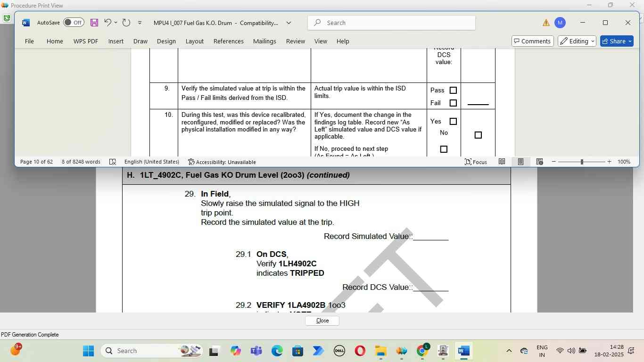Viewport: 644px width, 362px height.
Task: Open Windows Start menu
Action: (88, 351)
